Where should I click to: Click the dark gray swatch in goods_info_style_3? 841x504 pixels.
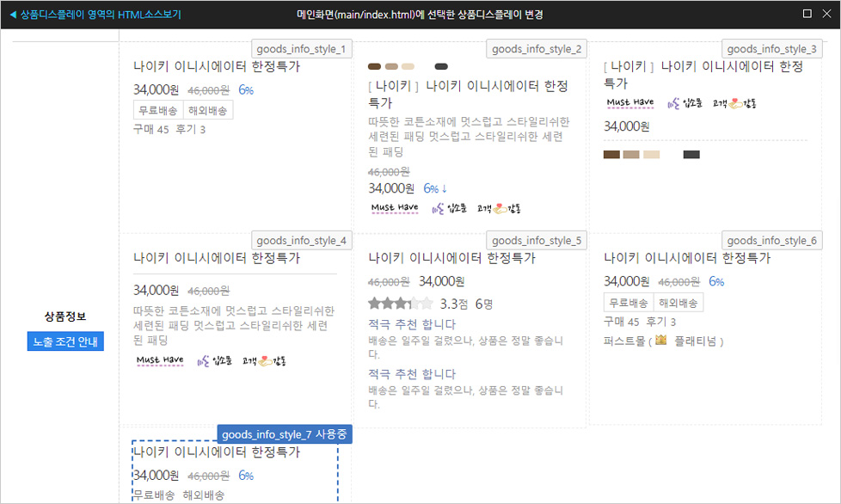(x=691, y=155)
